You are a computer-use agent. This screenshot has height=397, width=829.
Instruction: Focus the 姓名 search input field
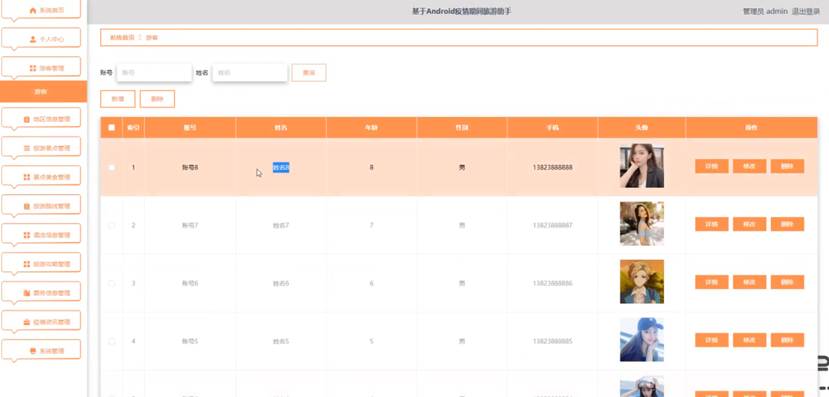click(250, 73)
